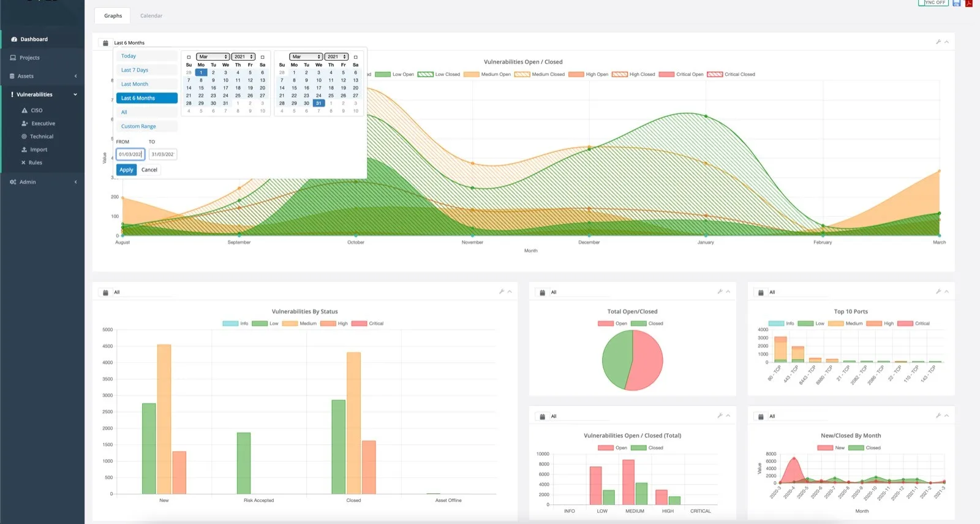Viewport: 980px width, 524px height.
Task: Click the red PDF export icon
Action: pos(969,3)
